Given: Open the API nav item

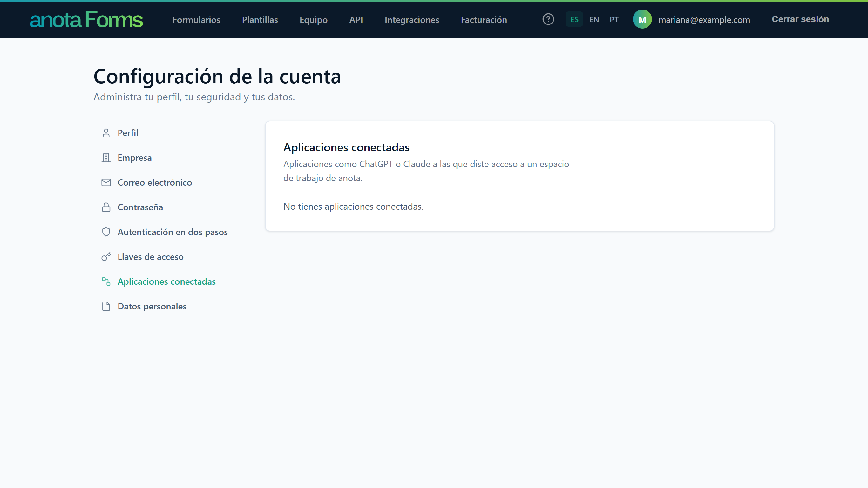Looking at the screenshot, I should click(356, 20).
